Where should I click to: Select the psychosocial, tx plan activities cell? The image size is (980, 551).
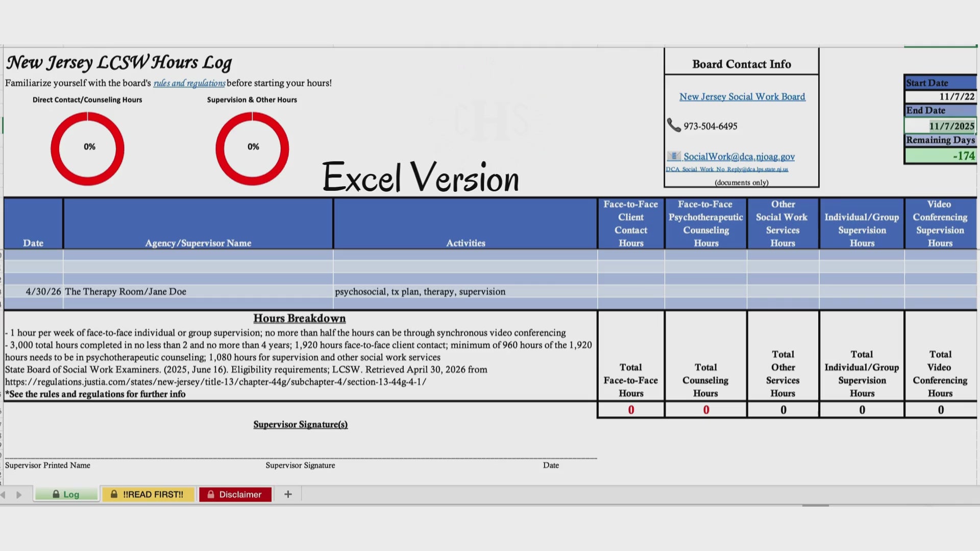[x=465, y=292]
